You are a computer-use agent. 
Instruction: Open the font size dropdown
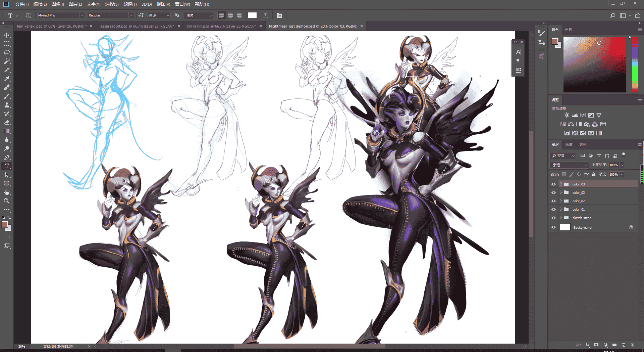pyautogui.click(x=168, y=15)
